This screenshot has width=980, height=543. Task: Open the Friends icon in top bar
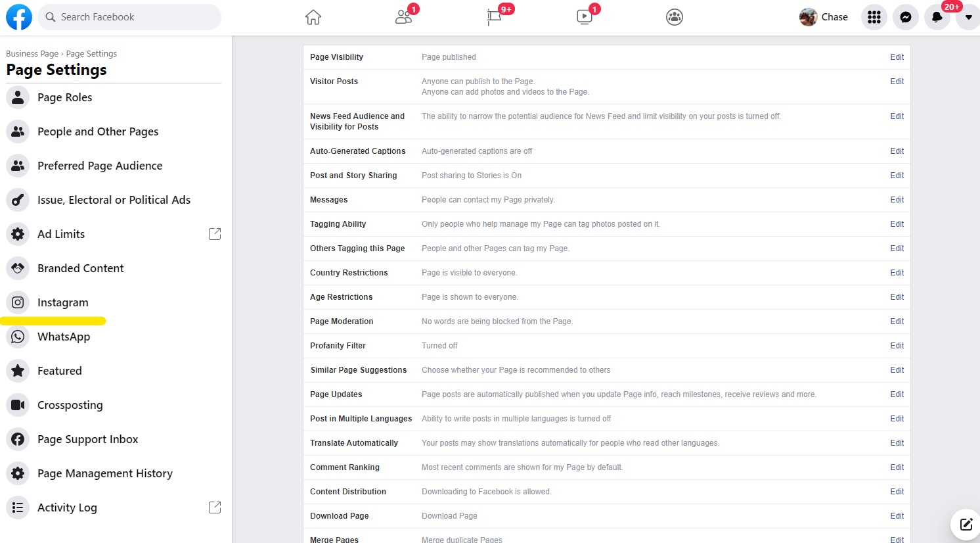pyautogui.click(x=404, y=17)
